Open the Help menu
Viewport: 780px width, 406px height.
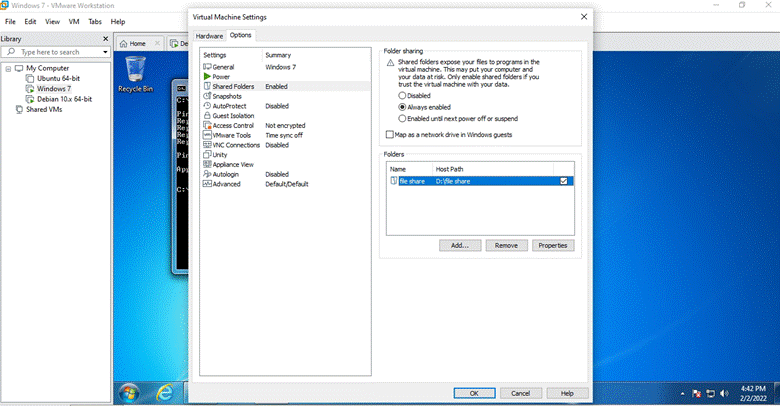(x=118, y=21)
